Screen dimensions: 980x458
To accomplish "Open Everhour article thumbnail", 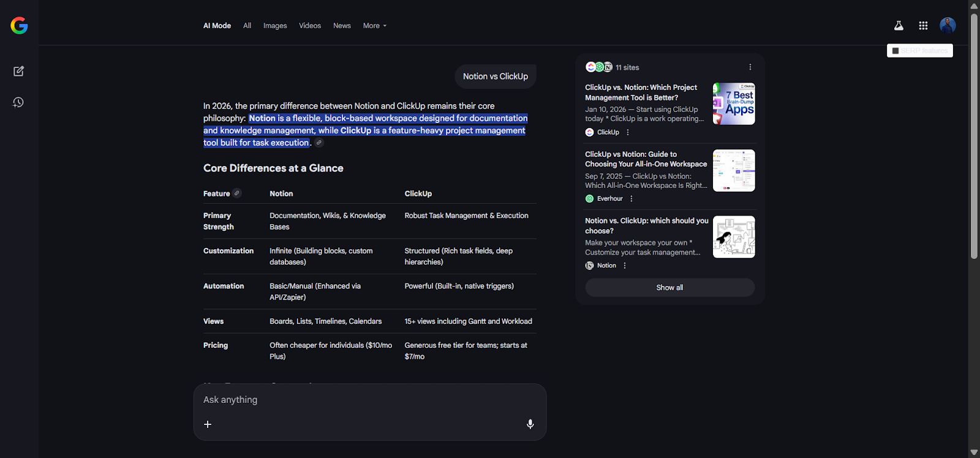I will pyautogui.click(x=734, y=171).
